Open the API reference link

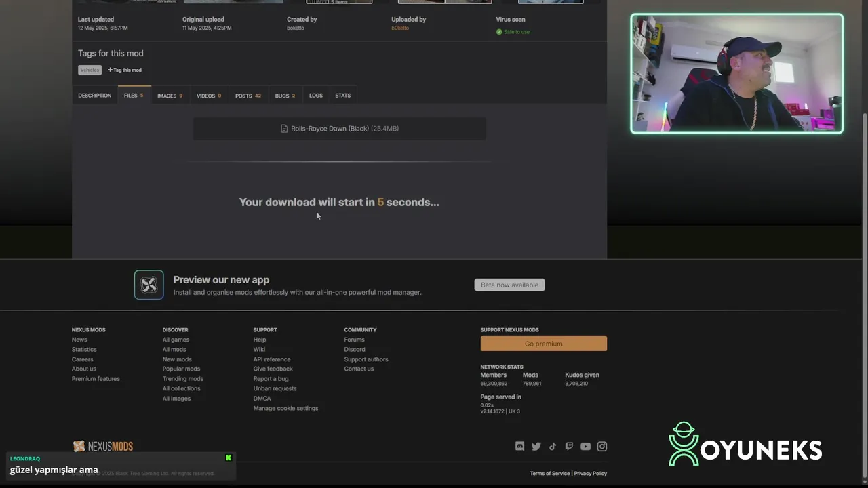[272, 359]
